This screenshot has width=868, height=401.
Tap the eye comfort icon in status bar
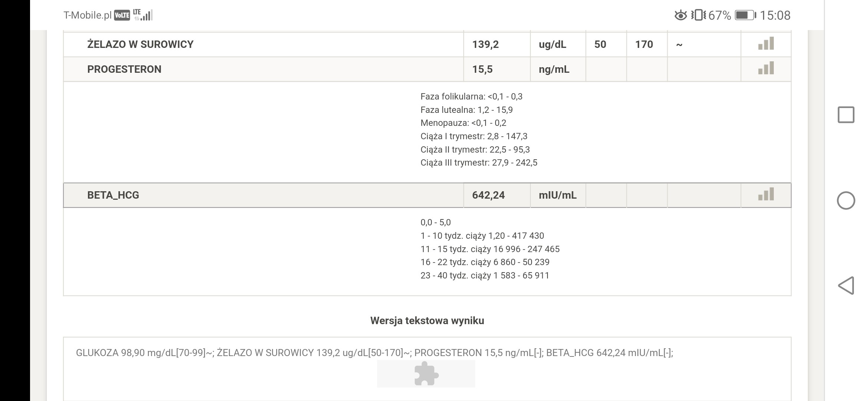680,15
